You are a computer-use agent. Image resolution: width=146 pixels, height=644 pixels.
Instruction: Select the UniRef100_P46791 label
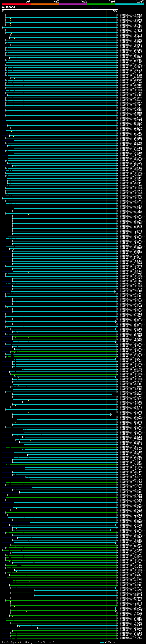[x=131, y=590]
